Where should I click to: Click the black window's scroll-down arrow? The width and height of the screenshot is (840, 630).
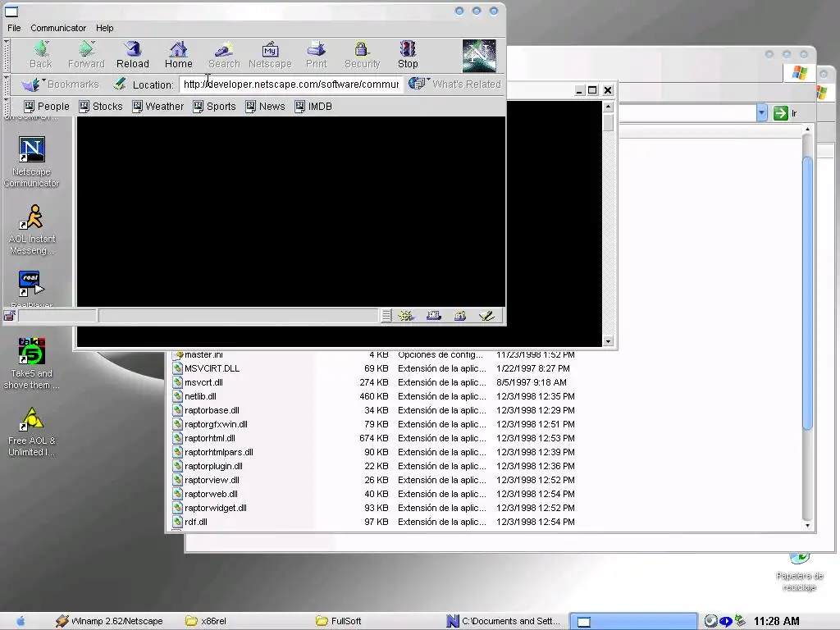coord(608,341)
